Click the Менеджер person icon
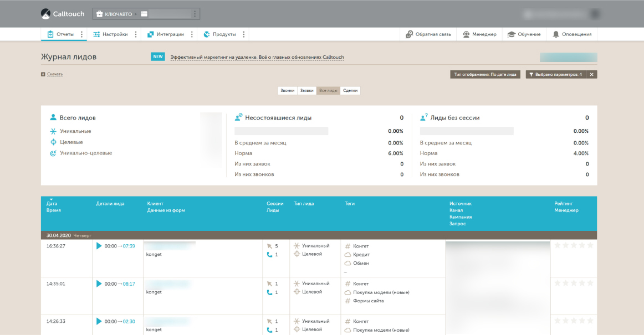Screen dimensions: 644x335 pos(466,34)
